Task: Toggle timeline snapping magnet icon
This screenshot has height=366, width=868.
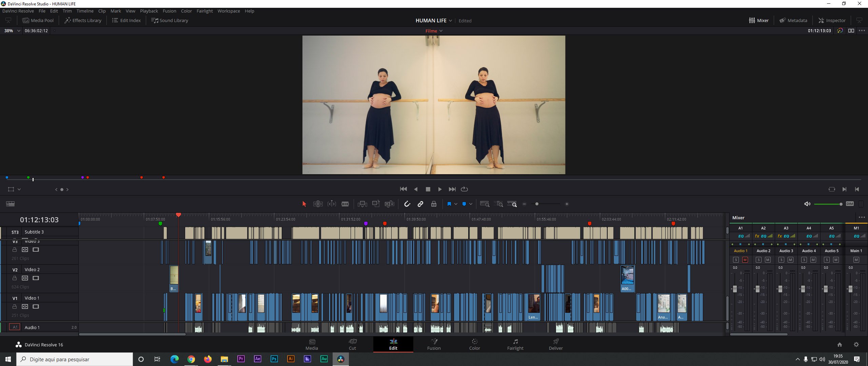Action: coord(407,204)
